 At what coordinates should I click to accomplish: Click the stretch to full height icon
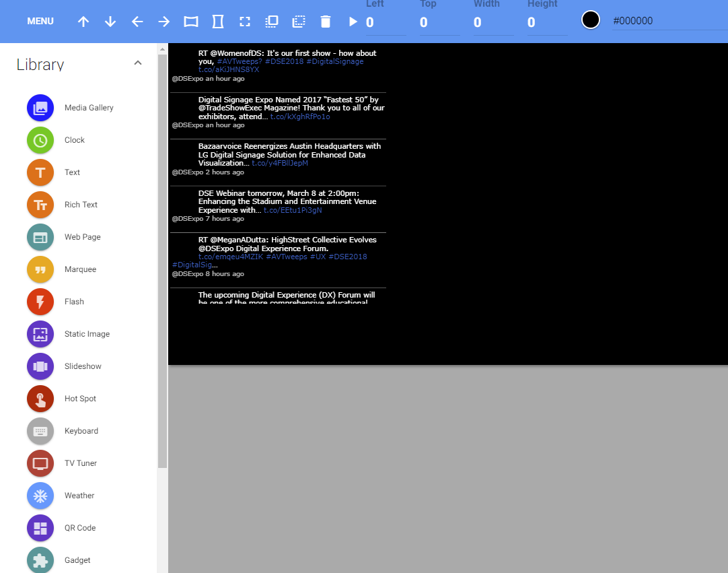pyautogui.click(x=218, y=22)
